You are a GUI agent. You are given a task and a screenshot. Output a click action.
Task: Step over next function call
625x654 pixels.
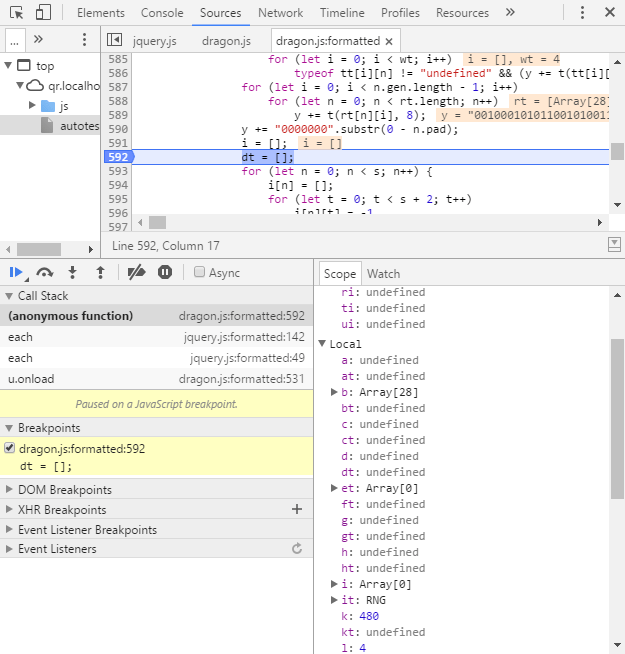coord(44,272)
